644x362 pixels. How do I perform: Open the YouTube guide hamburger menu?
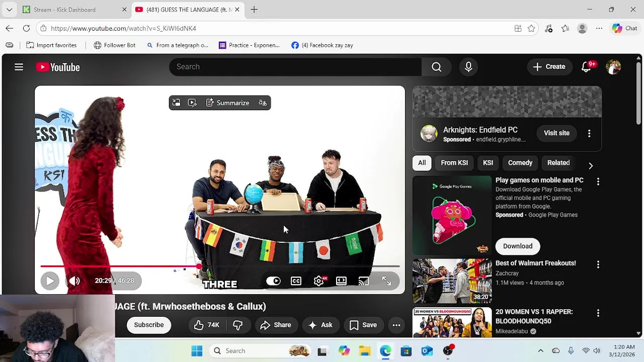pyautogui.click(x=19, y=67)
